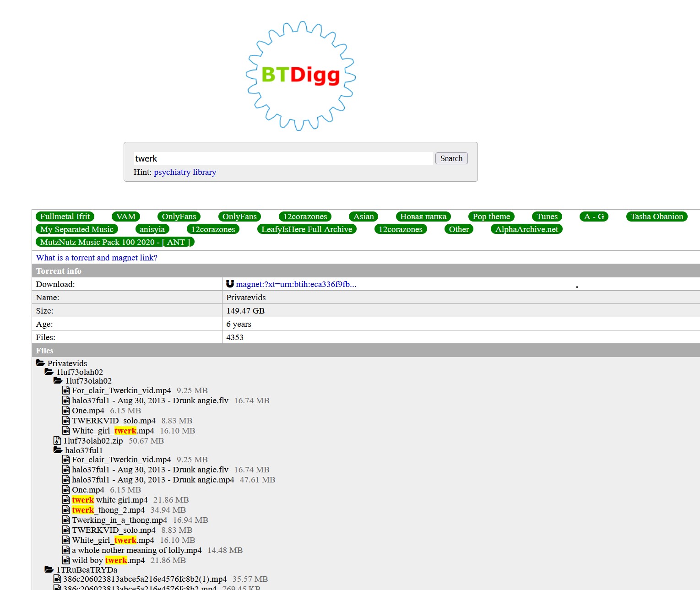Select the My Separated Music tag
700x590 pixels.
77,229
